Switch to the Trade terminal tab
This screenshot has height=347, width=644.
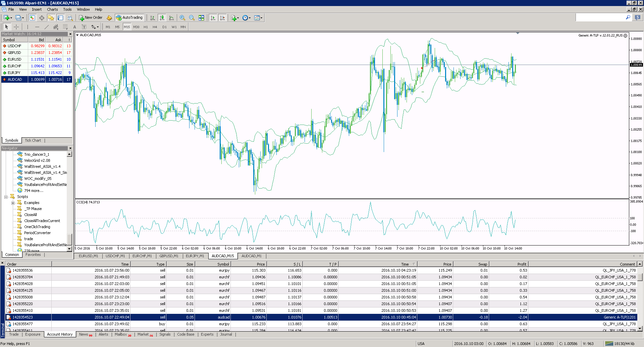click(14, 334)
